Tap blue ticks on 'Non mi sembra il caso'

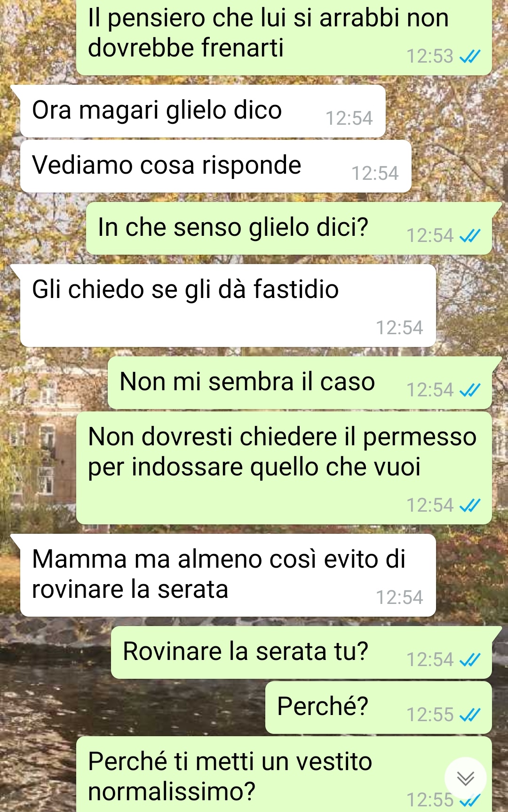pyautogui.click(x=470, y=390)
